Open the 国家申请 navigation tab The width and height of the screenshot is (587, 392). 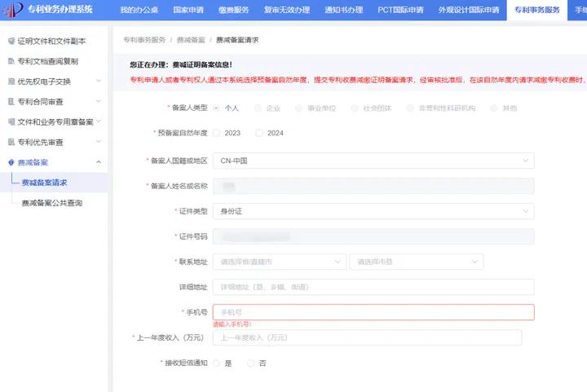point(188,10)
